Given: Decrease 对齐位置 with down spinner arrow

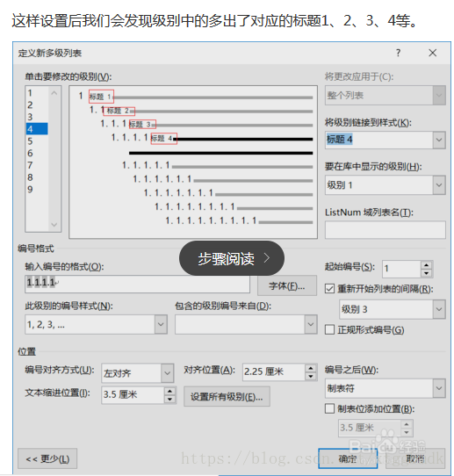Looking at the screenshot, I should 311,376.
